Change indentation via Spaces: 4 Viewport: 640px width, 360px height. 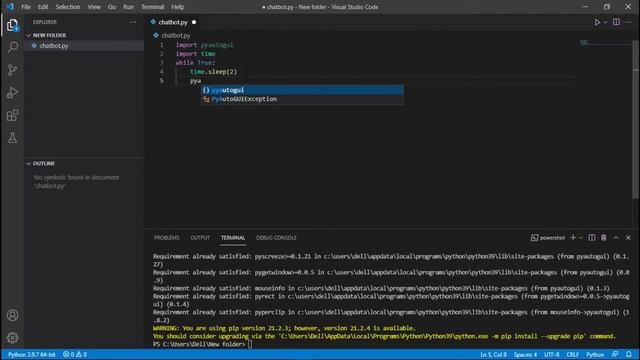[x=525, y=354]
